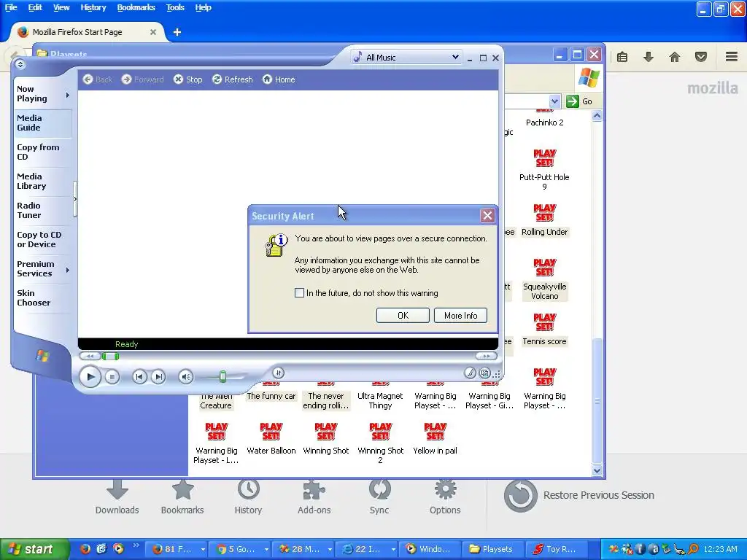
Task: Expand the Now Playing arrow
Action: pos(68,96)
